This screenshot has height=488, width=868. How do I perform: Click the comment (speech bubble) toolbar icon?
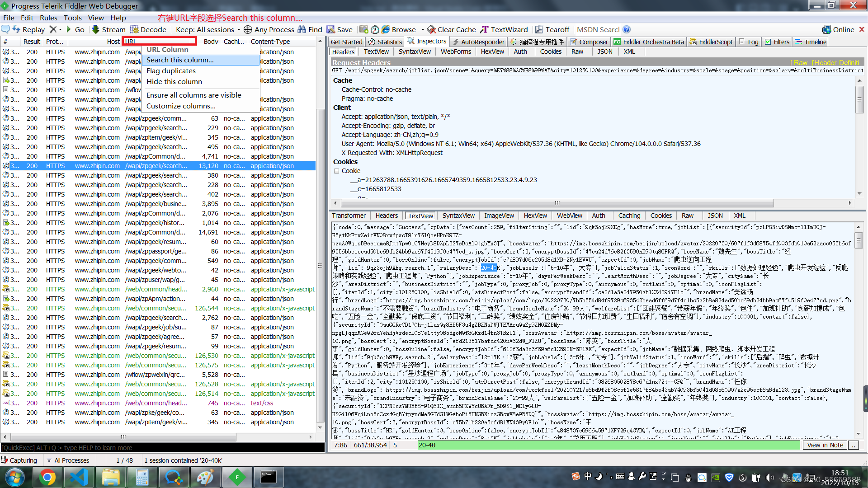click(x=5, y=29)
